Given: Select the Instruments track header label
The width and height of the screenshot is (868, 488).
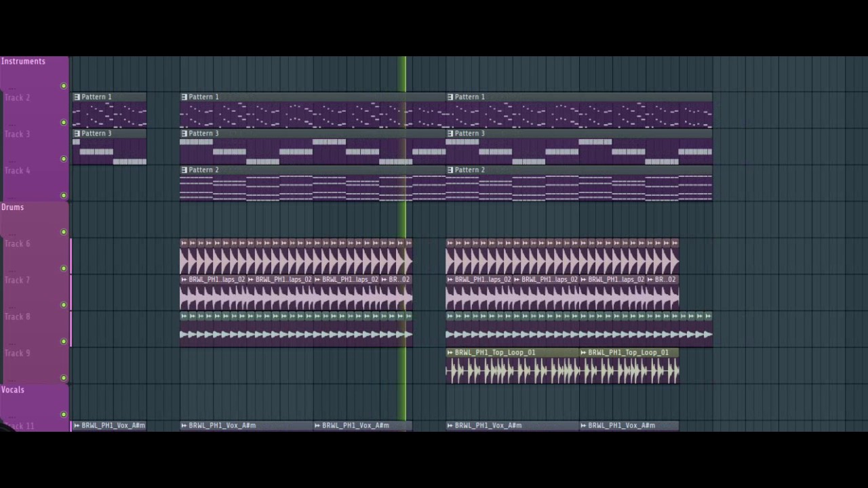Looking at the screenshot, I should (23, 62).
